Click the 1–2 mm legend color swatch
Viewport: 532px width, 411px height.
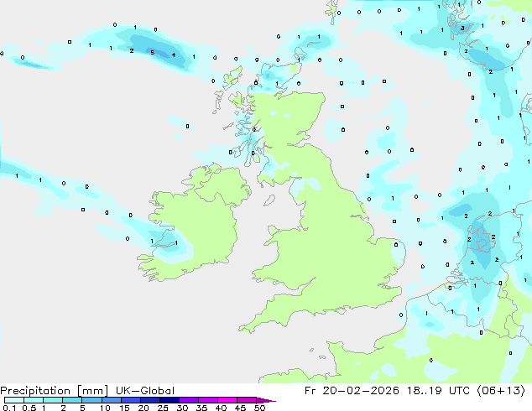pos(53,400)
